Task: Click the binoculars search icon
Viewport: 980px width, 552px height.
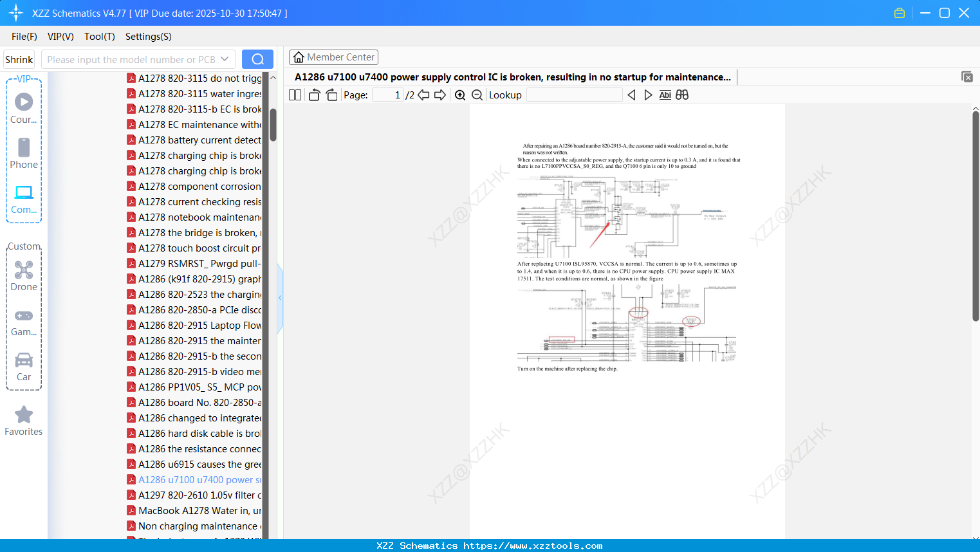Action: pos(682,95)
